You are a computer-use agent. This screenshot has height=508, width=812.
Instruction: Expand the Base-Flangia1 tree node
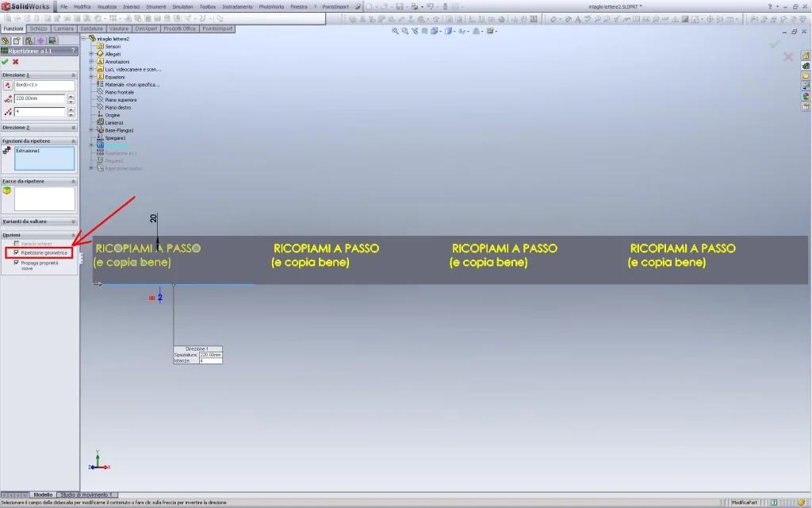[92, 130]
